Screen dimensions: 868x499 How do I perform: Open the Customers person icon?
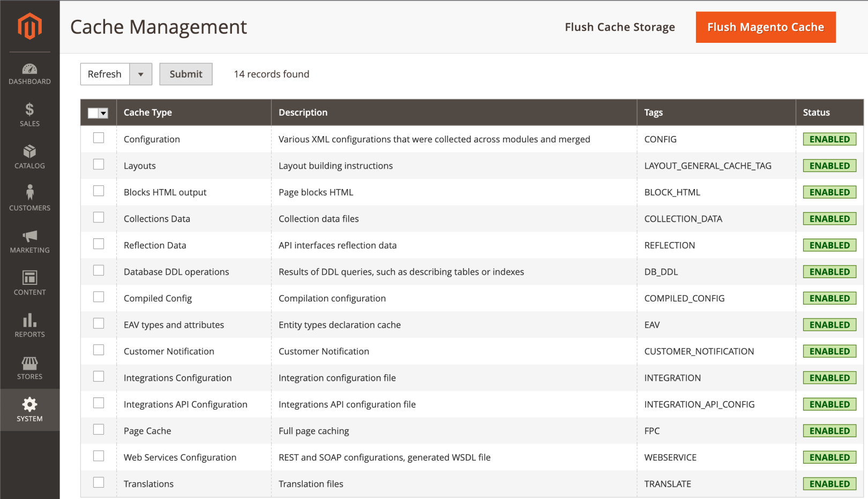29,193
